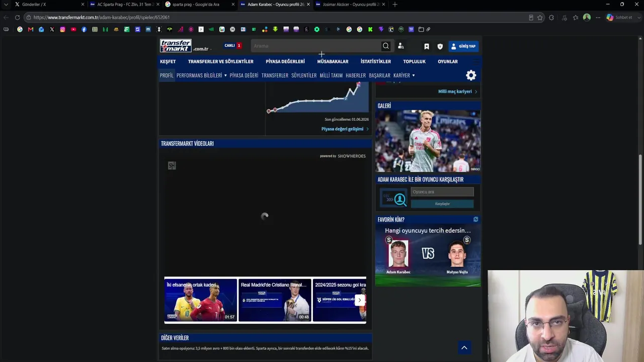Open the browser profile avatar
The image size is (644, 362).
coord(587,18)
